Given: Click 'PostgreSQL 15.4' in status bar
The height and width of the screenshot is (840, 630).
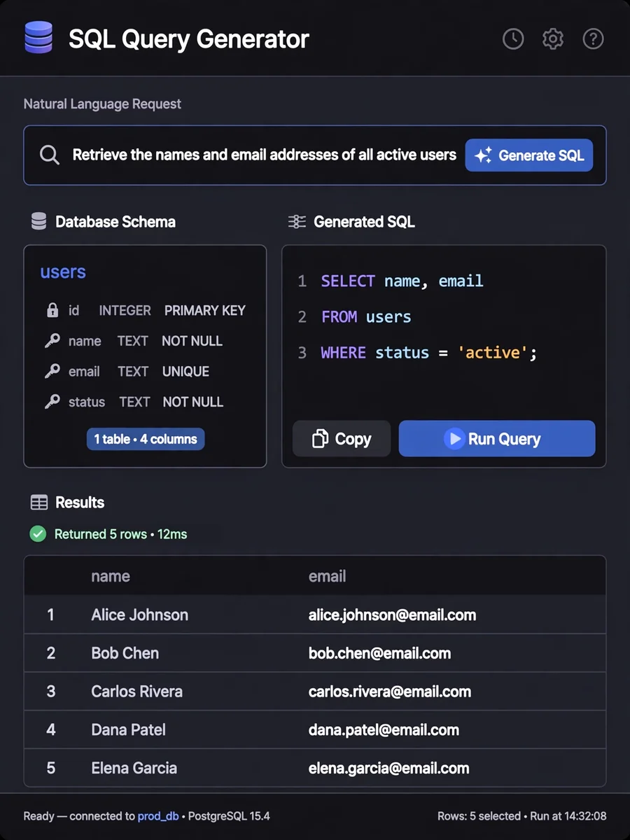Looking at the screenshot, I should tap(230, 816).
